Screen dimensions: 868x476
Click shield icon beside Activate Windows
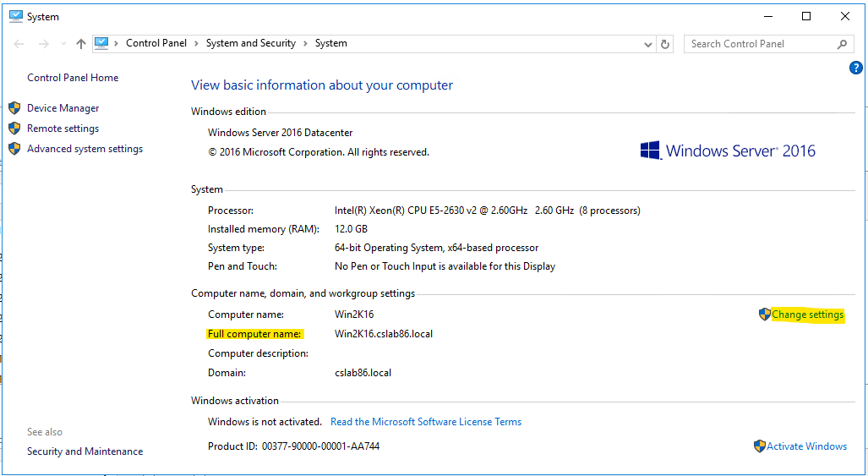pyautogui.click(x=760, y=446)
